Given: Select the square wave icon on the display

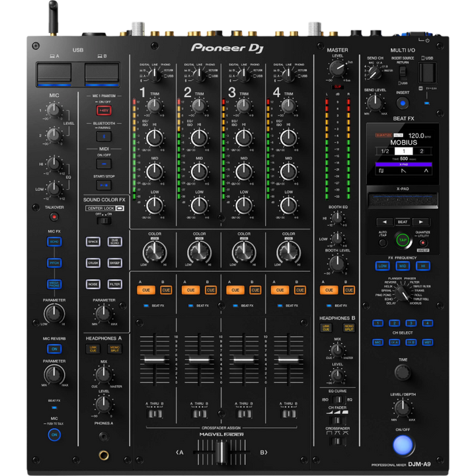Looking at the screenshot, I should point(381,171).
